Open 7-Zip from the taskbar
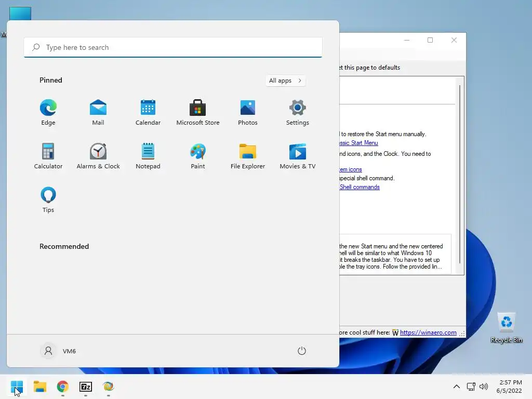 [x=86, y=387]
